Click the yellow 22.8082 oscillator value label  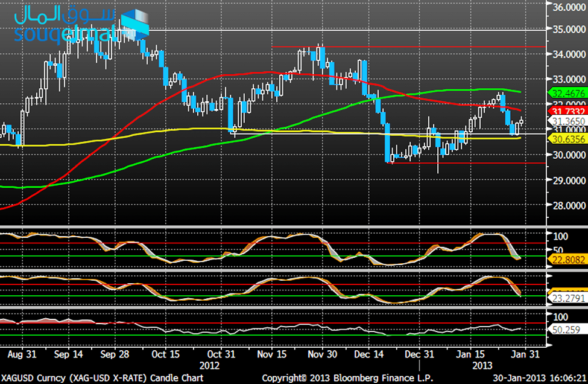click(x=567, y=259)
